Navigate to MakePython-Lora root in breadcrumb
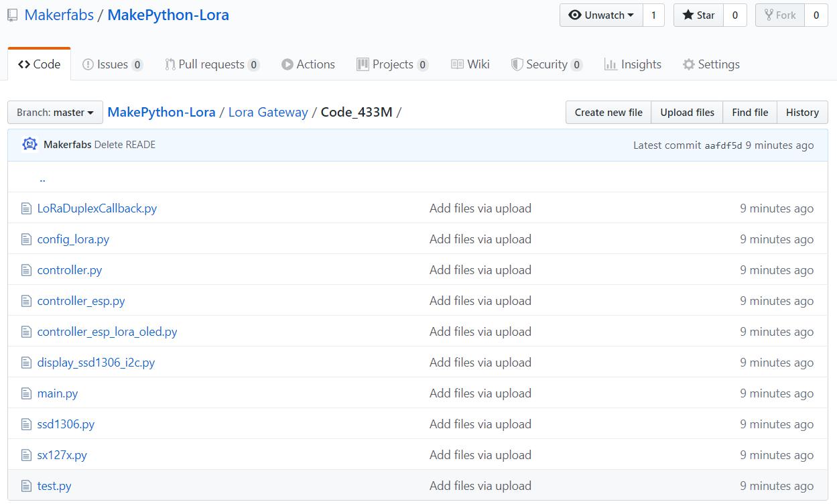Screen dimensions: 837x504 (x=162, y=112)
